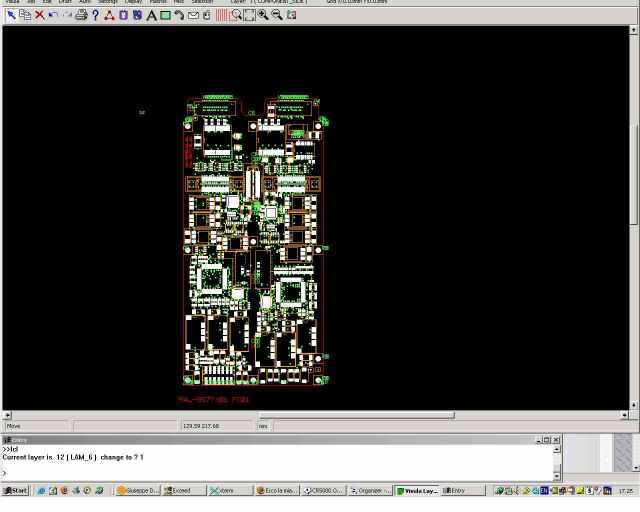
Task: Click the red triangle nodes icon
Action: (x=109, y=15)
